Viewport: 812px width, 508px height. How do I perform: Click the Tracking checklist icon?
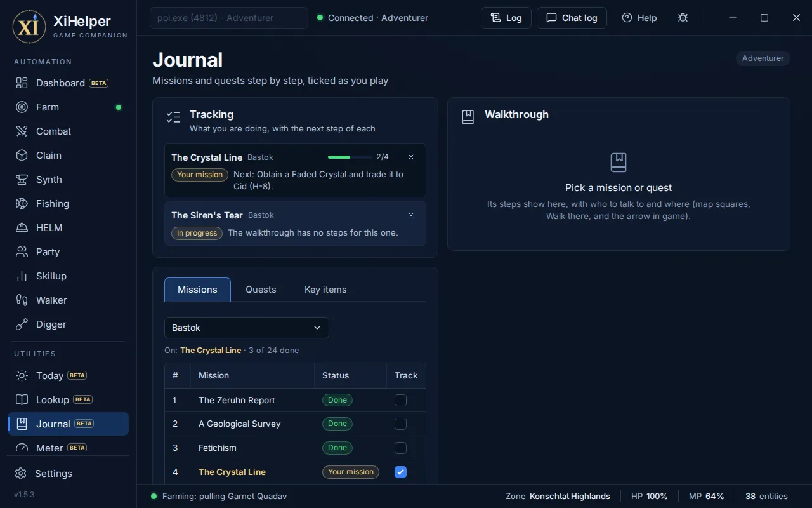173,117
